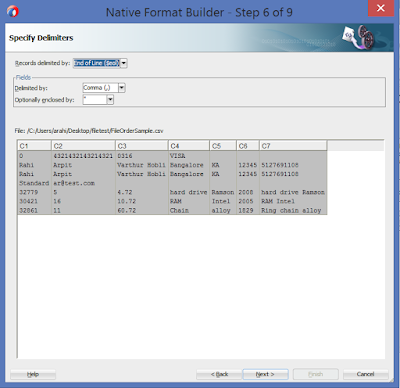This screenshot has width=400, height=388.
Task: Click the 2005 cell in column C6
Action: [x=248, y=201]
